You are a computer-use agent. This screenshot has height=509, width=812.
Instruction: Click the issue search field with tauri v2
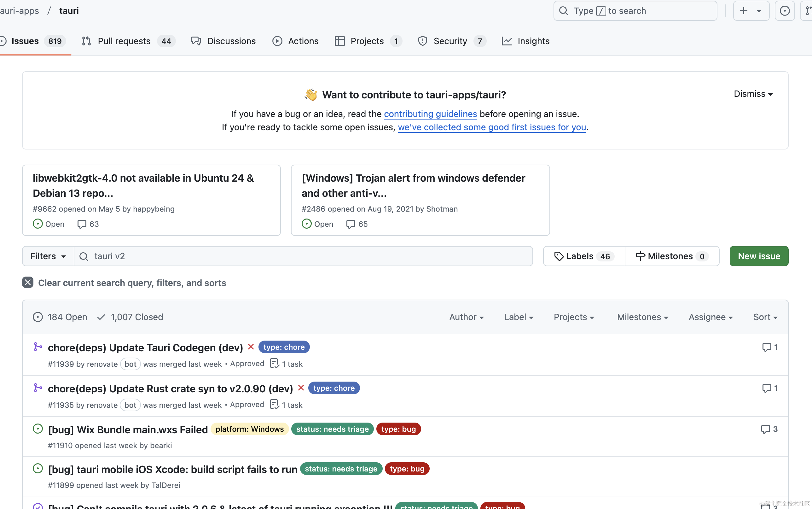tap(303, 256)
